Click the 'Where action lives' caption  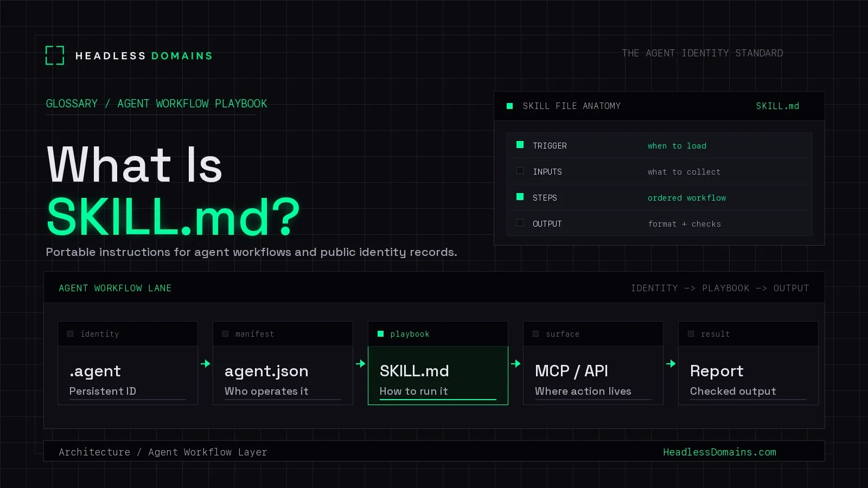pyautogui.click(x=583, y=391)
